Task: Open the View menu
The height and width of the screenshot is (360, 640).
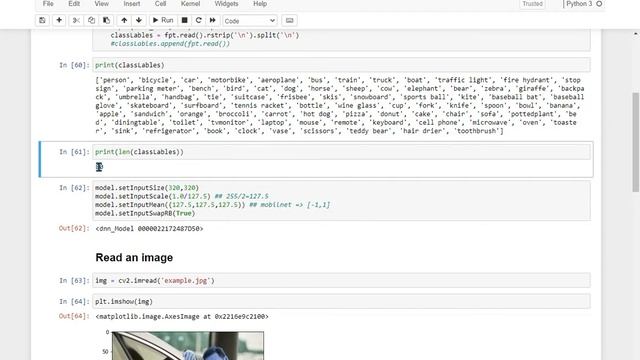Action: click(102, 4)
